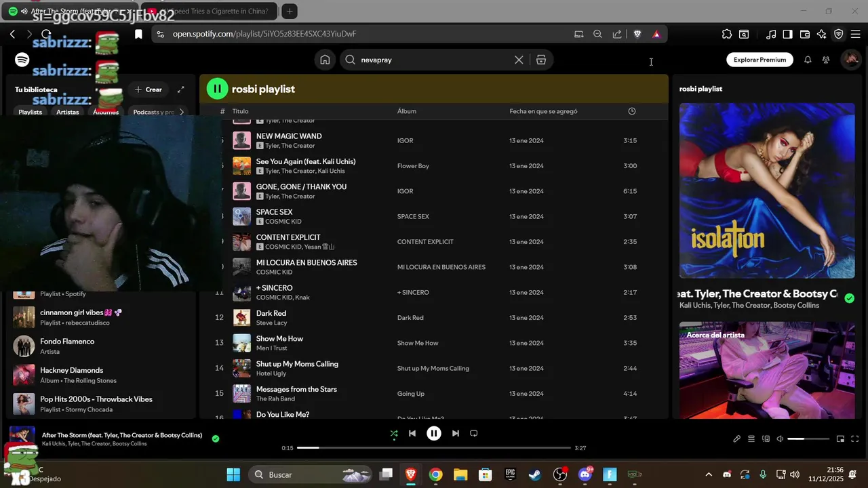Viewport: 868px width, 488px height.
Task: Sort by duration clock icon
Action: 632,111
